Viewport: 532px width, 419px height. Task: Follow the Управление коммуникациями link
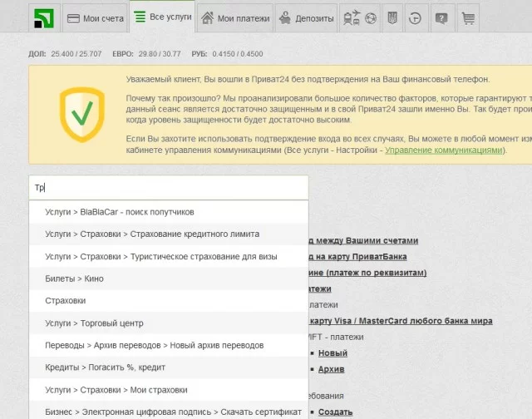(443, 150)
